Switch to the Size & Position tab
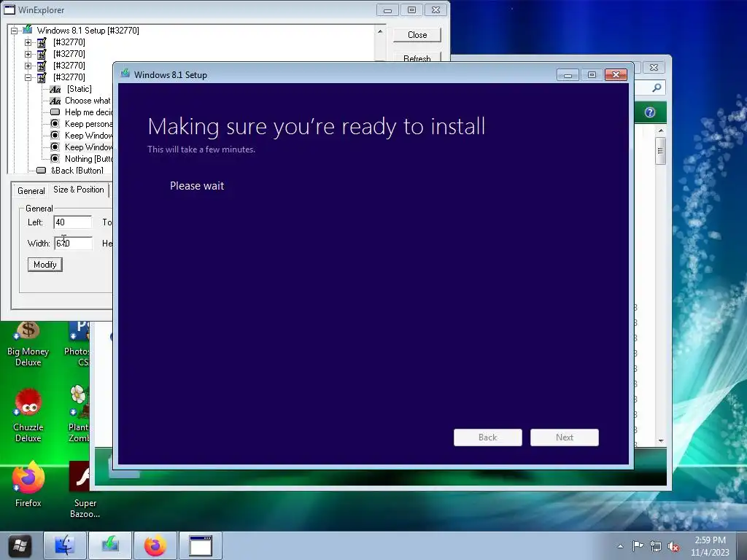The height and width of the screenshot is (560, 747). pos(79,190)
